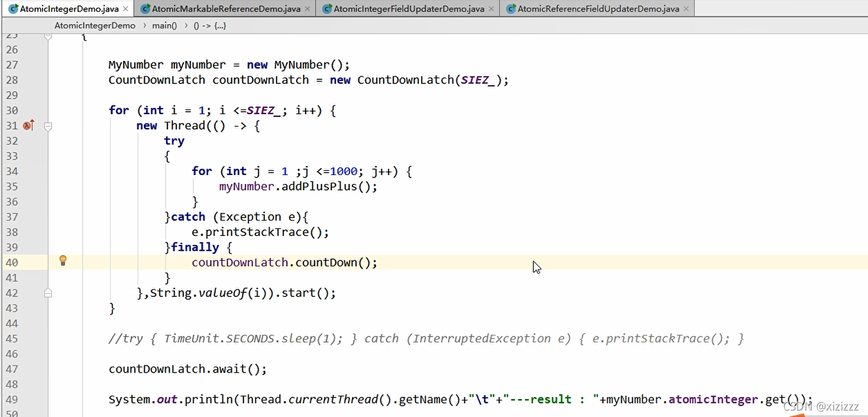Click 'new Thread' on line 31
This screenshot has width=868, height=417.
(x=170, y=125)
